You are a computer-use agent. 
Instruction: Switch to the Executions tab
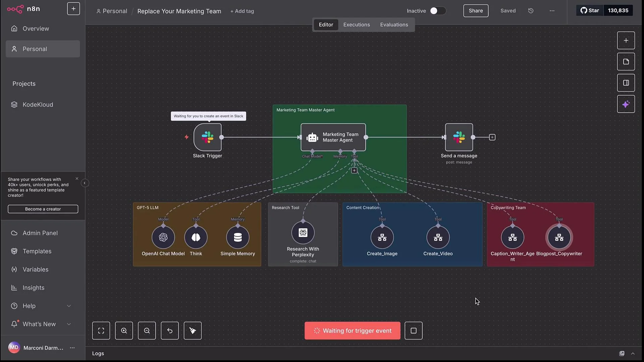coord(357,25)
